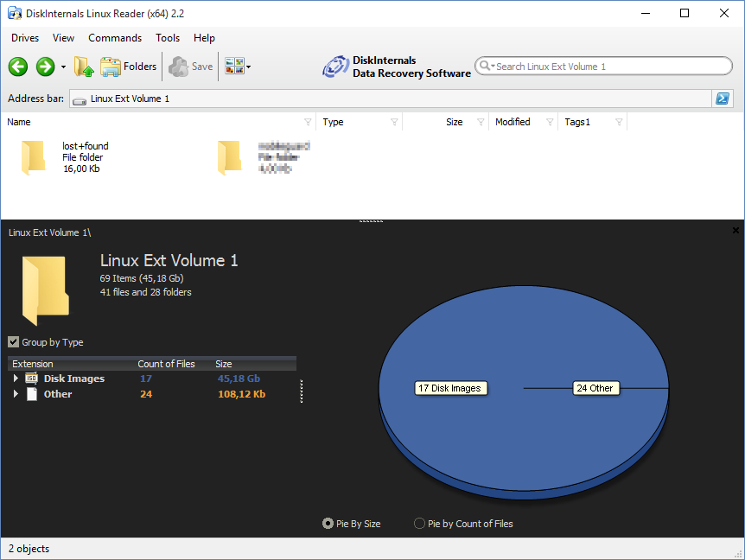Expand the Disk Images group
745x560 pixels.
coord(16,378)
